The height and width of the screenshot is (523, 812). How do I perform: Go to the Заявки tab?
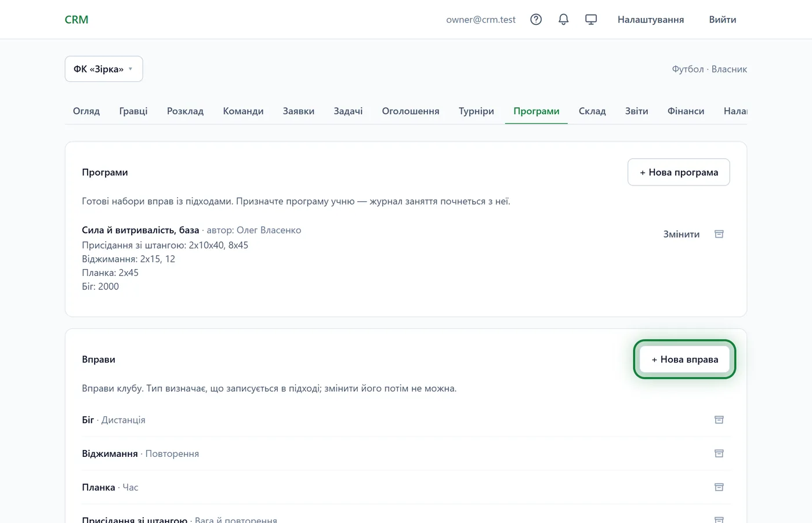click(299, 111)
